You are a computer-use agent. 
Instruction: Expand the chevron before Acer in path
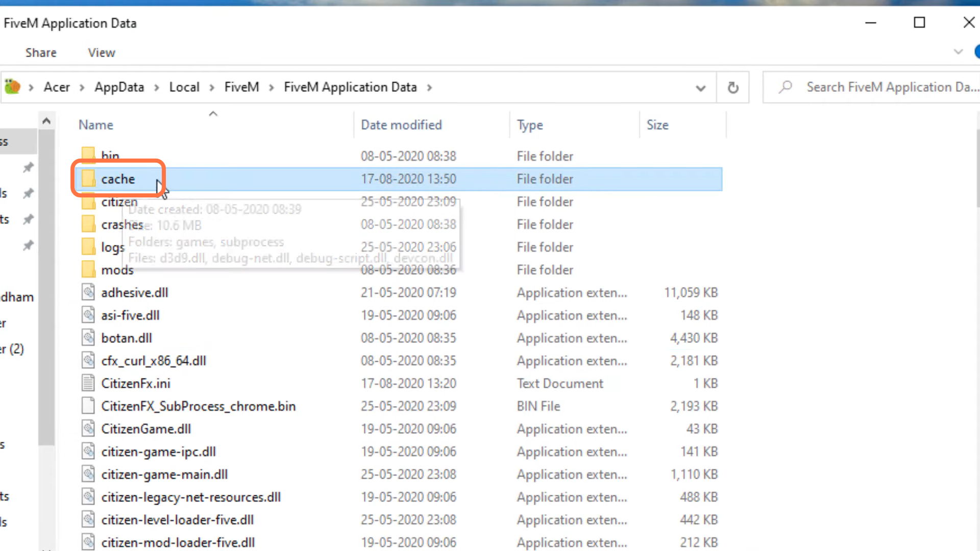pos(31,88)
